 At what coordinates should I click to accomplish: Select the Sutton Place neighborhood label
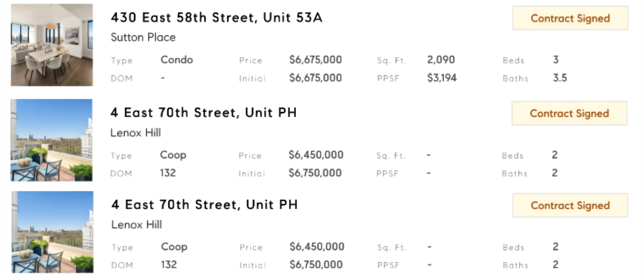coord(143,37)
